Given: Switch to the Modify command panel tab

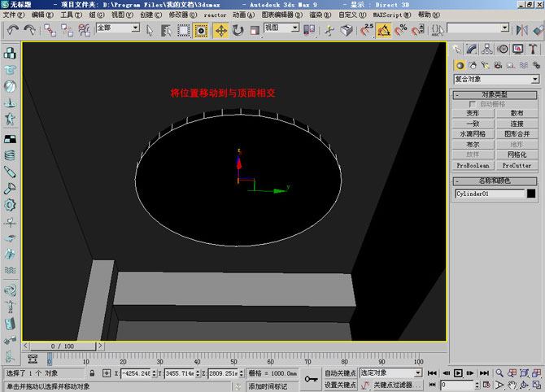Looking at the screenshot, I should tap(472, 49).
